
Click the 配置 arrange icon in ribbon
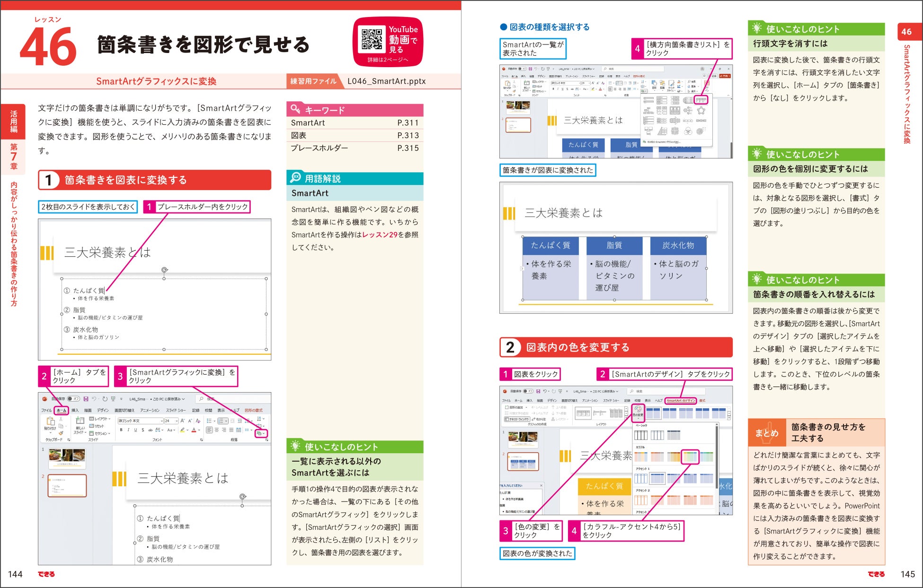coord(662,83)
